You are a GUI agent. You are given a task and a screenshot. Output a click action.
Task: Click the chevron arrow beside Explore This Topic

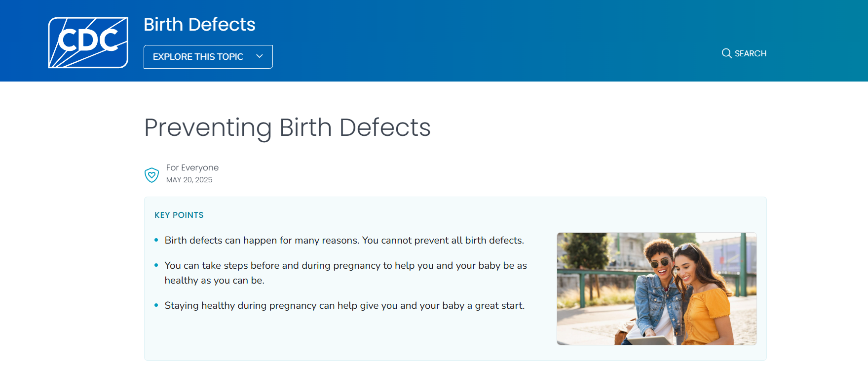click(x=260, y=56)
